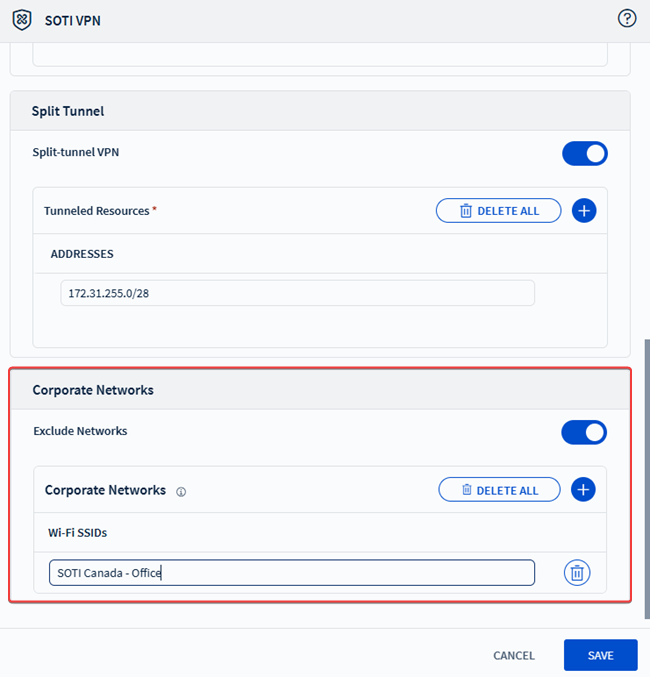Edit the 172.31.255.0/28 address field
Image resolution: width=650 pixels, height=677 pixels.
click(297, 293)
